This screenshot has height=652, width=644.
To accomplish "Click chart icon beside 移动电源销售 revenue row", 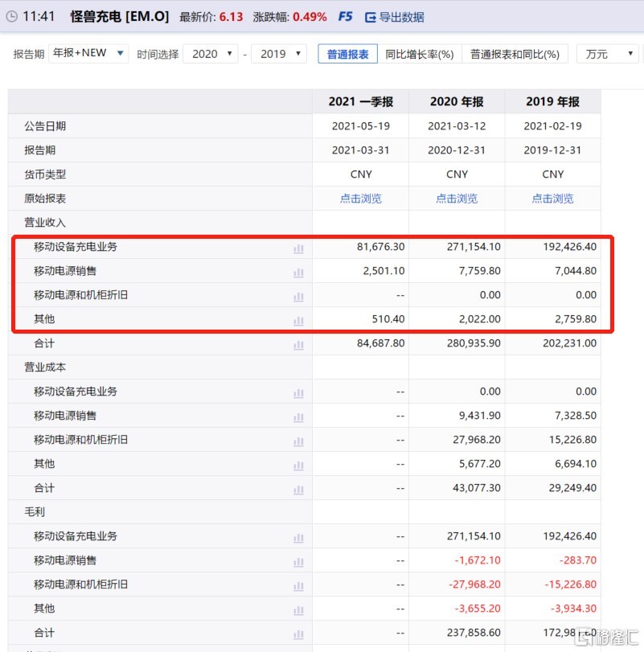I will click(298, 273).
